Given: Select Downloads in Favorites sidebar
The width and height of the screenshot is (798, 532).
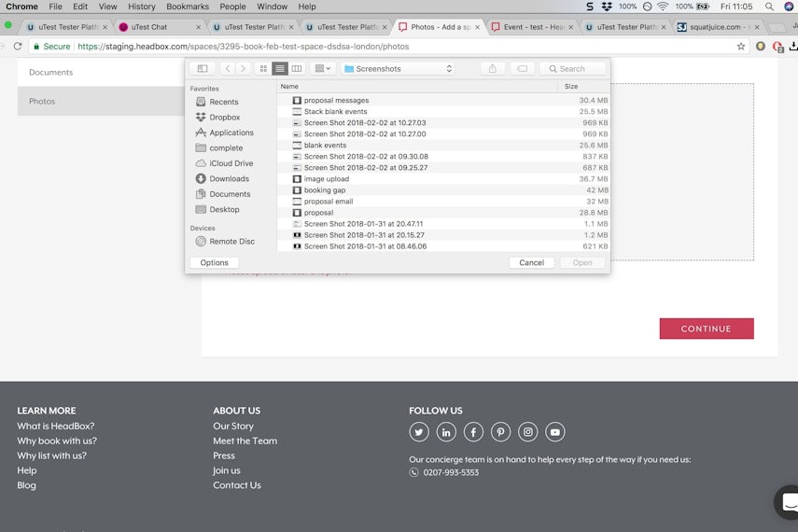Looking at the screenshot, I should (x=229, y=178).
